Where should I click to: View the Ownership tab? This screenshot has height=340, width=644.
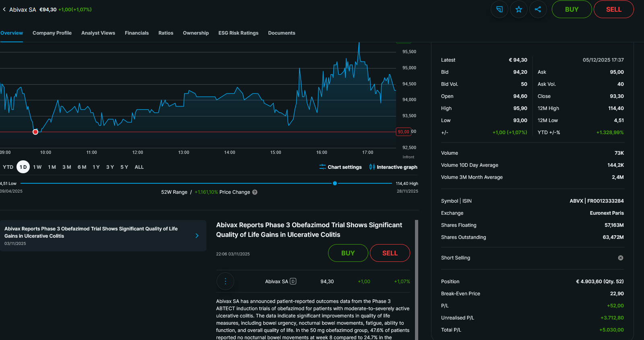point(196,33)
